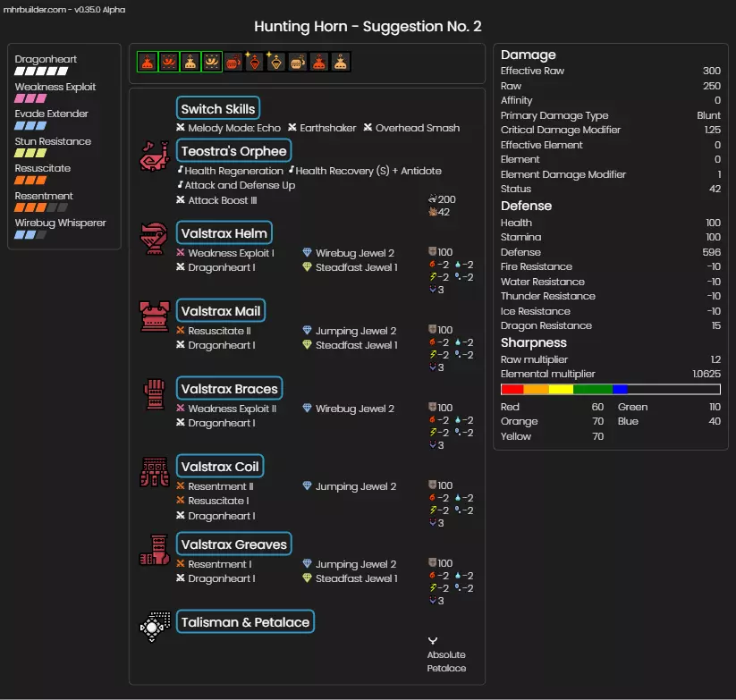The height and width of the screenshot is (700, 736).
Task: Click the Valstrax Braces glove icon
Action: coord(155,394)
